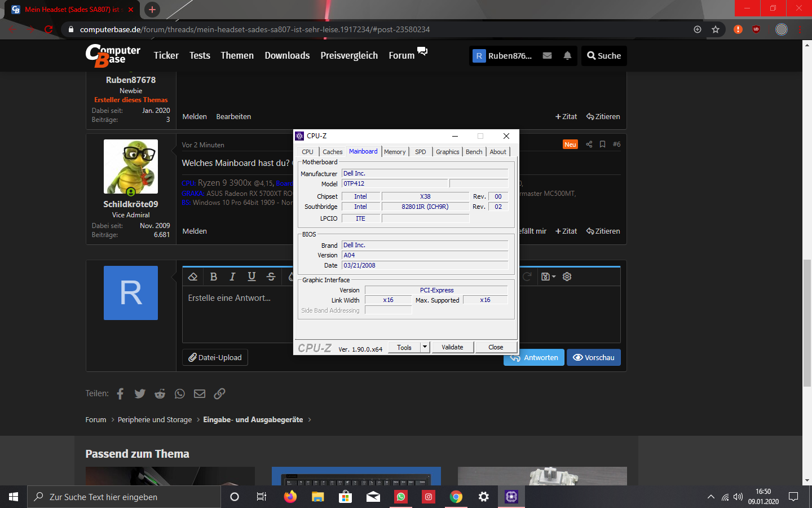Switch to the SPD tab in CPU-Z
Screen dimensions: 812x508
[x=421, y=152]
